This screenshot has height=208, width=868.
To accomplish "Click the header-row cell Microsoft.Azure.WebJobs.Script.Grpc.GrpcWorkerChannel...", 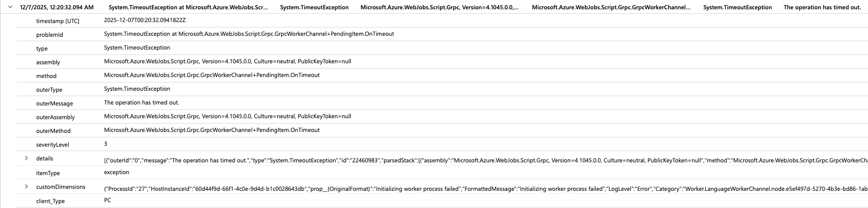I will [611, 7].
